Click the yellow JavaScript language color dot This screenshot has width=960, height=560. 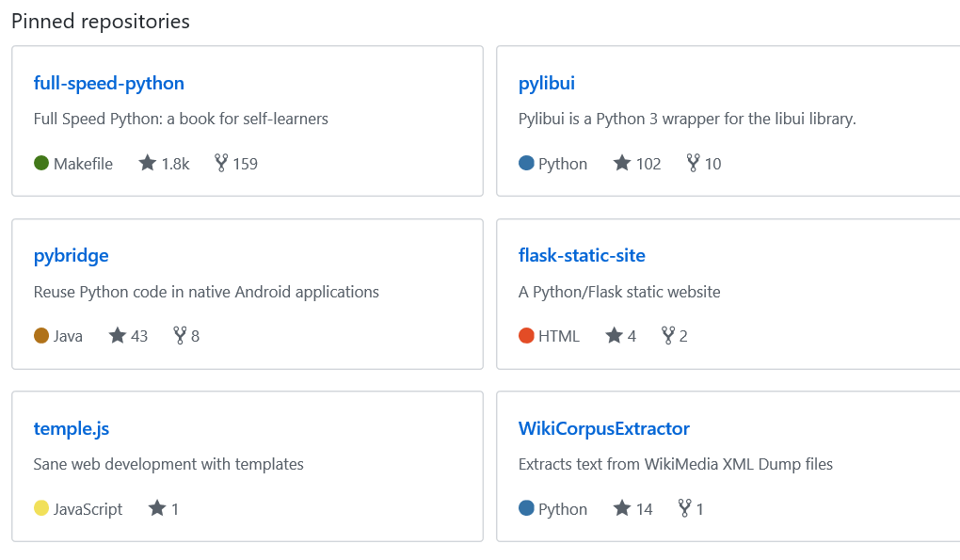pyautogui.click(x=41, y=508)
